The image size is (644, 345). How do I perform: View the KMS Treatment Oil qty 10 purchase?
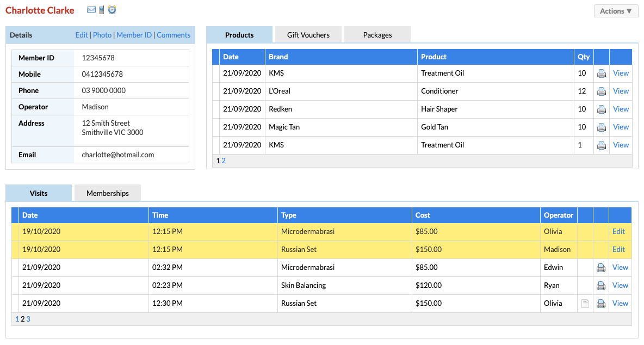(621, 73)
